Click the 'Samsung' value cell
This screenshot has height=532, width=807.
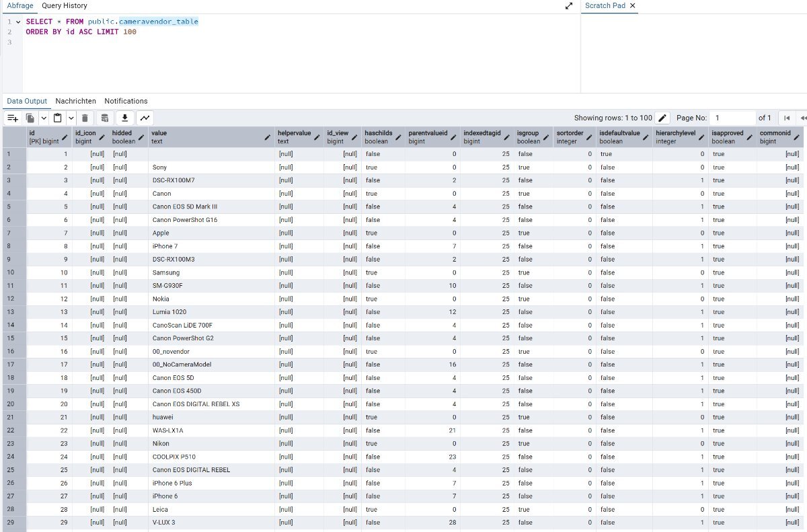[211, 272]
